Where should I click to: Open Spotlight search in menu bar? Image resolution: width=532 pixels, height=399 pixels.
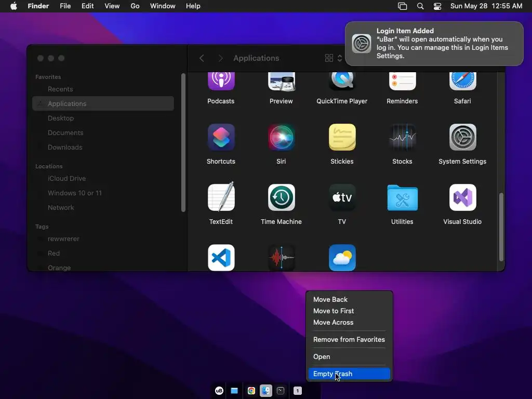420,6
